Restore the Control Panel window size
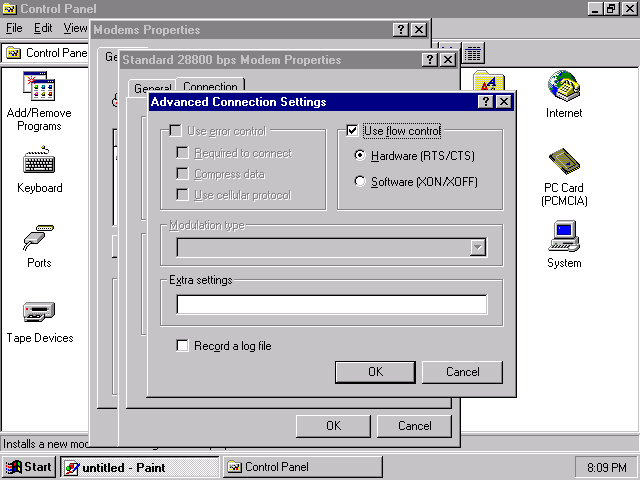The image size is (640, 480). tap(611, 9)
